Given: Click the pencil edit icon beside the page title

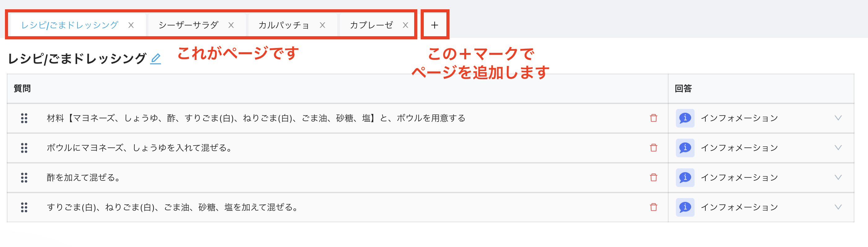Looking at the screenshot, I should point(155,59).
